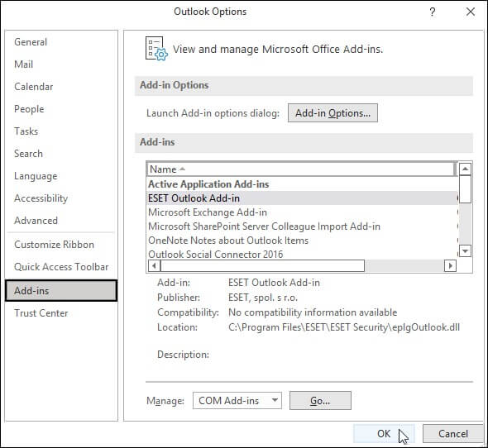Image resolution: width=488 pixels, height=448 pixels.
Task: Click the horizontal scroll right arrow
Action: coord(450,265)
